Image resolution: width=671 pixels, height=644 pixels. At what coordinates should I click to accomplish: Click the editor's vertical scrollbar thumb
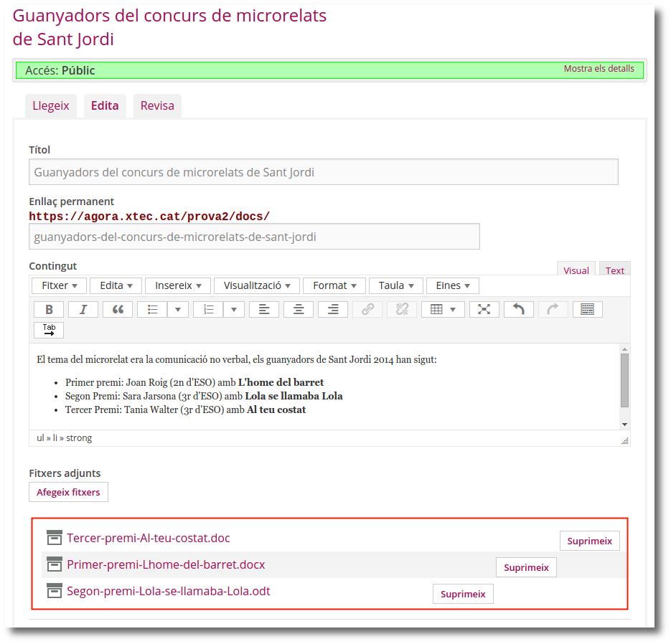(x=624, y=380)
